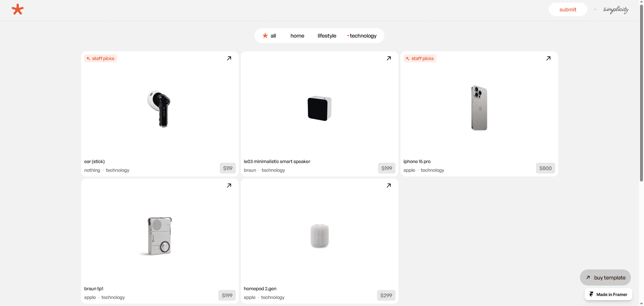Click staff picks badge on iphone 15 pro
644x306 pixels.
tap(420, 58)
